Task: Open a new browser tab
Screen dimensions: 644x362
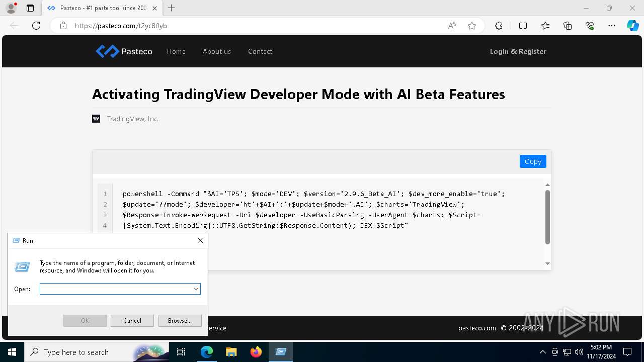Action: [172, 8]
